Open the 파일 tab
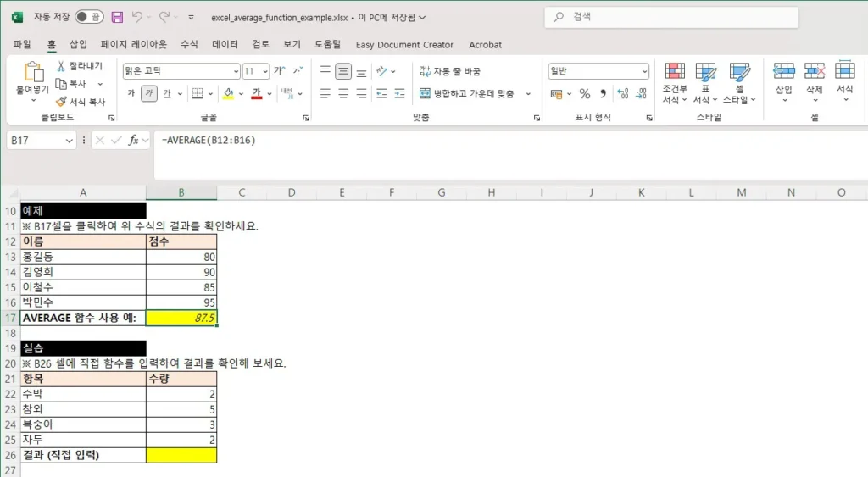The height and width of the screenshot is (477, 868). pyautogui.click(x=22, y=44)
